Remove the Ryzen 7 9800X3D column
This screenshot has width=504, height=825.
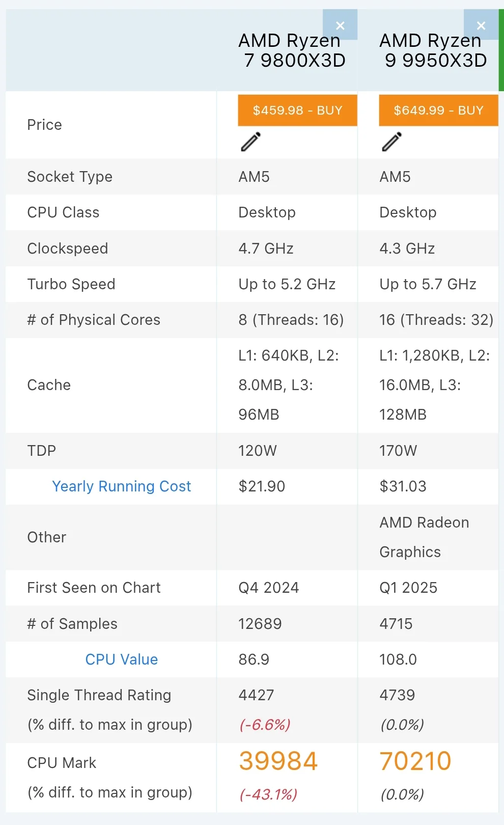(340, 25)
